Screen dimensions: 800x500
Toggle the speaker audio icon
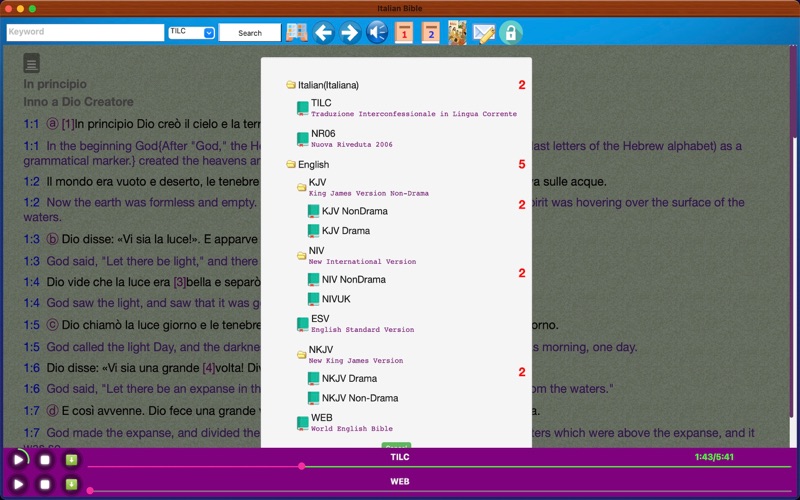(377, 33)
